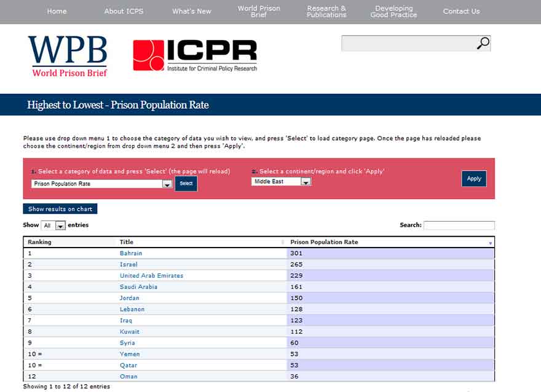Go to About ICPS menu
Screen dimensions: 541x392
pyautogui.click(x=124, y=11)
